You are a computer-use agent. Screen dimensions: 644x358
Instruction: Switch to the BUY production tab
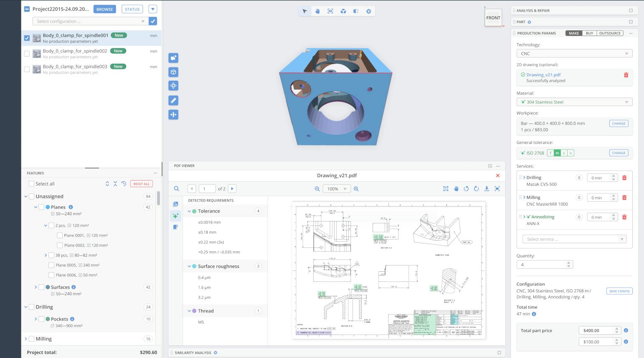(589, 33)
